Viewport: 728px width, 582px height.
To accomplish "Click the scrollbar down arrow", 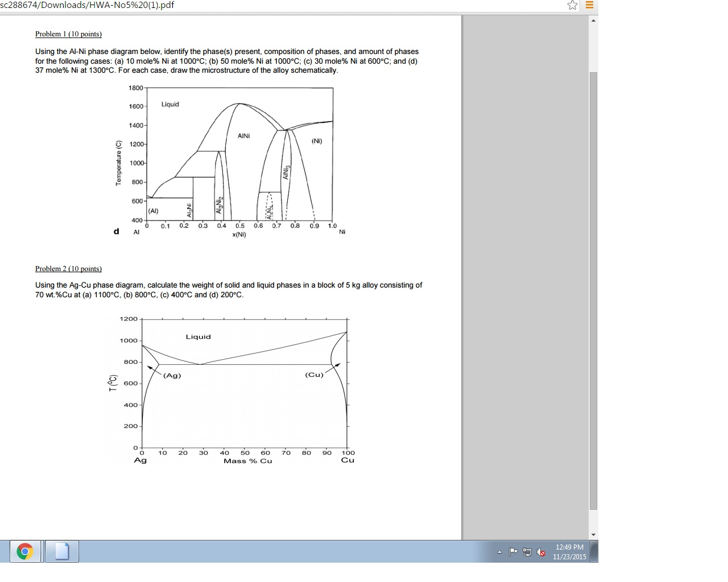I will coord(593,534).
